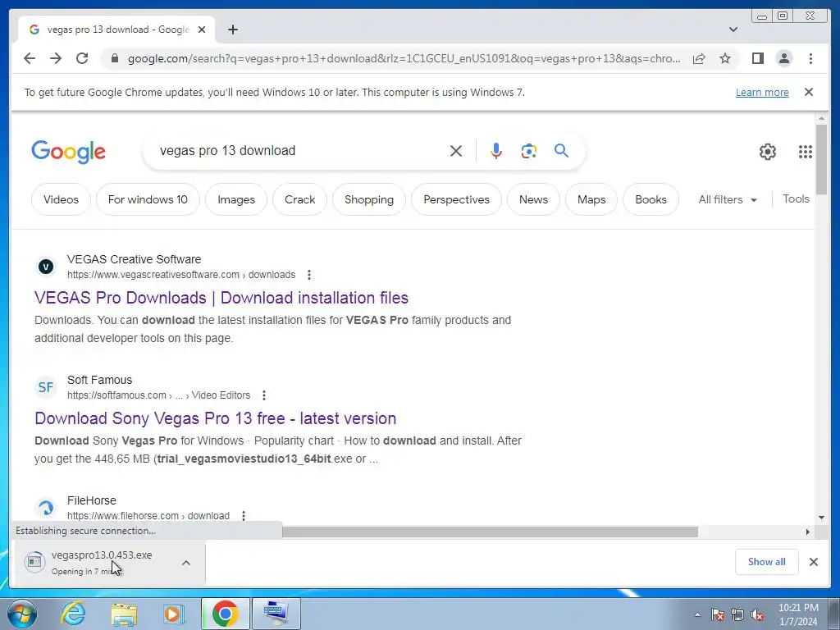Click the Soft Famous SF favicon
Viewport: 840px width, 630px height.
click(x=46, y=387)
